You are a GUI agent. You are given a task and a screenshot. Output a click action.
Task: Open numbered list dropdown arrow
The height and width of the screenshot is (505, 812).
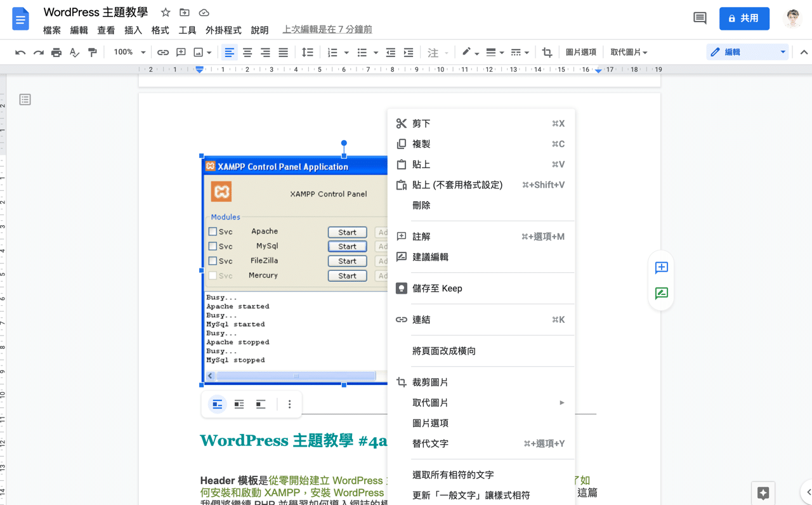tap(346, 53)
